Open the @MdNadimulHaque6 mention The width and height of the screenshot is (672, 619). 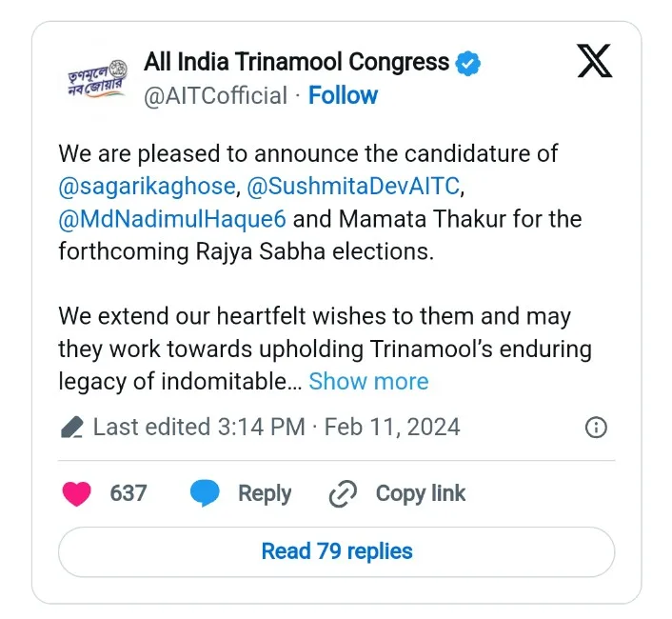[172, 219]
